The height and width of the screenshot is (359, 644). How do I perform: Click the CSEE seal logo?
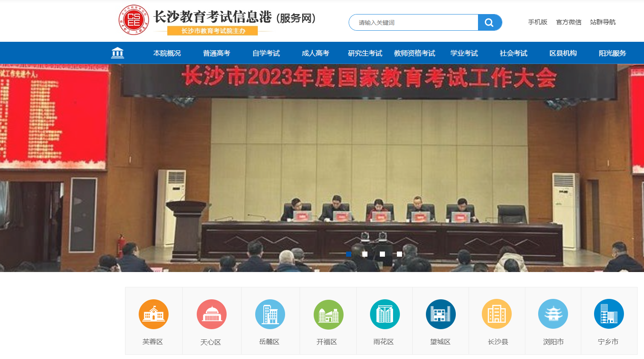tap(133, 18)
